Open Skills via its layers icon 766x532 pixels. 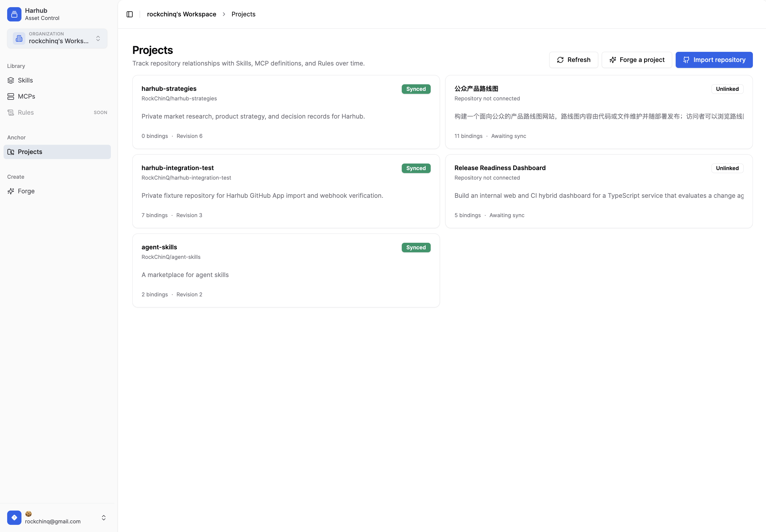click(11, 80)
